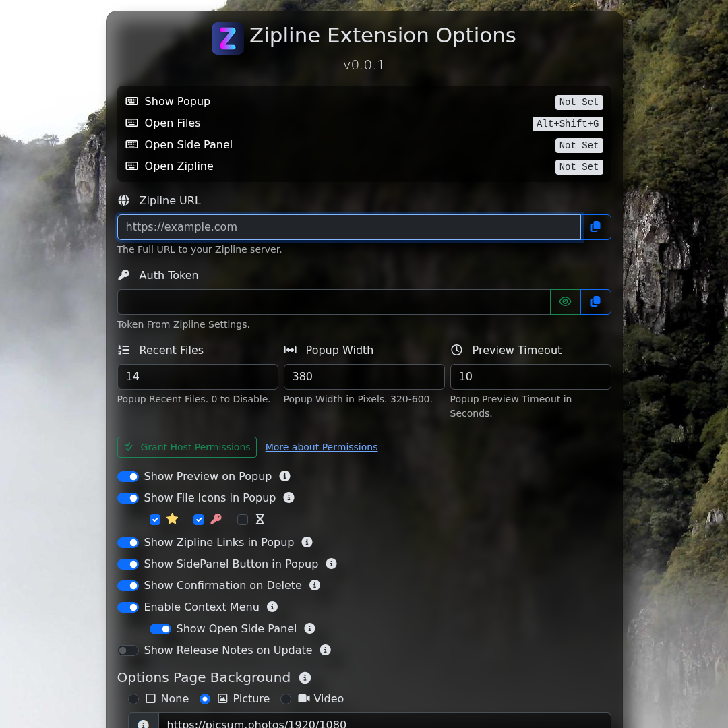Click the key icon beside Auth Token
728x728 pixels.
point(123,275)
